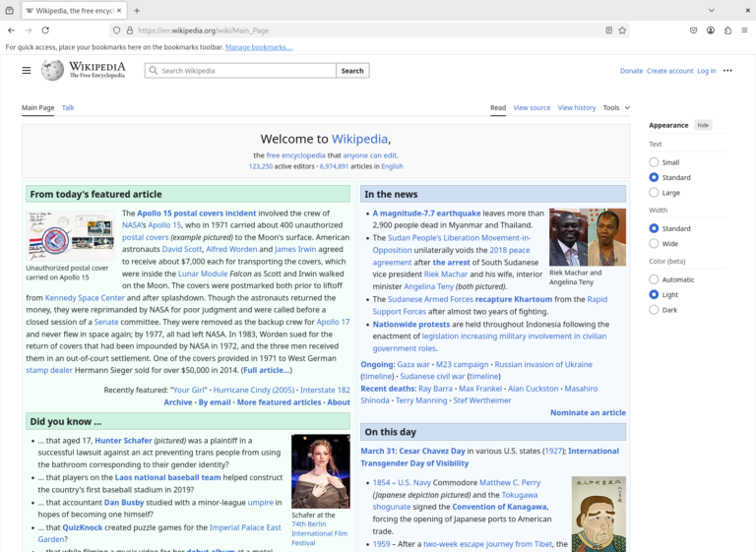Reload the page with the refresh icon
The height and width of the screenshot is (552, 756).
45,31
